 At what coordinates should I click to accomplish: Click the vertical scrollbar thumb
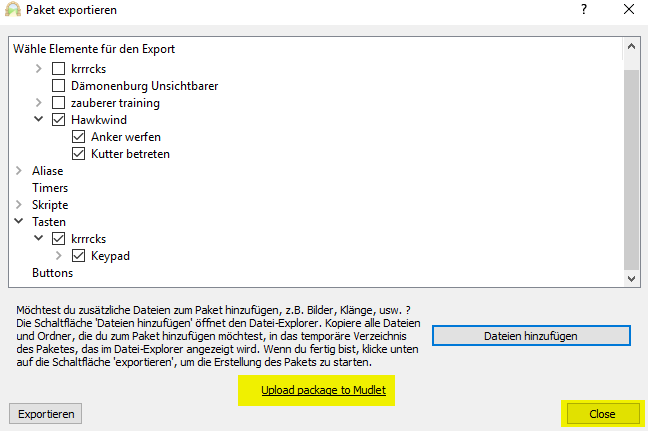pyautogui.click(x=631, y=169)
